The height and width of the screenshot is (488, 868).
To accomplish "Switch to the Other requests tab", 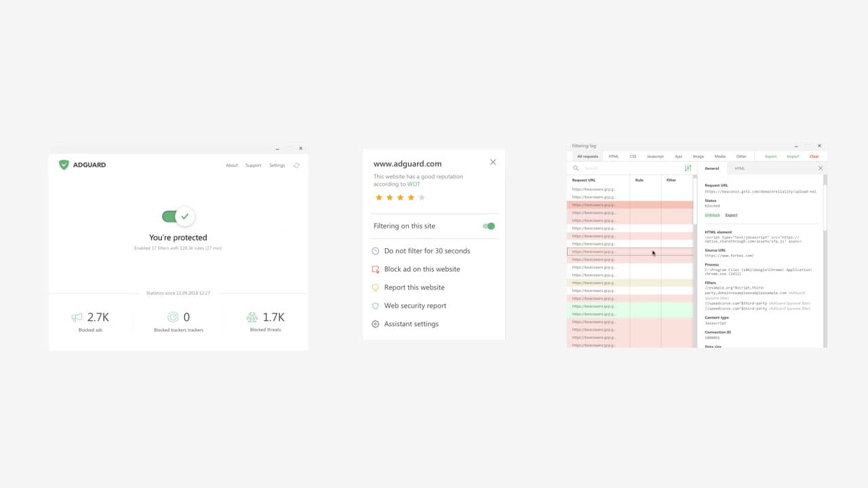I will click(741, 157).
